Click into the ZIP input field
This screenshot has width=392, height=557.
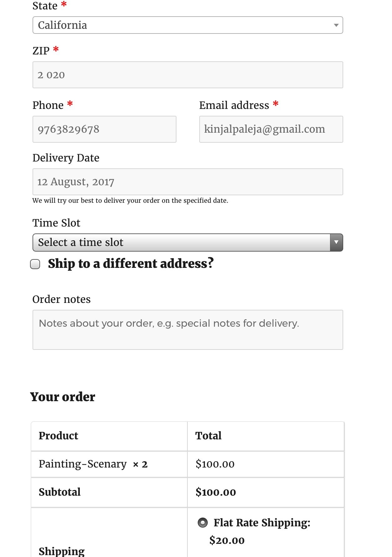188,75
